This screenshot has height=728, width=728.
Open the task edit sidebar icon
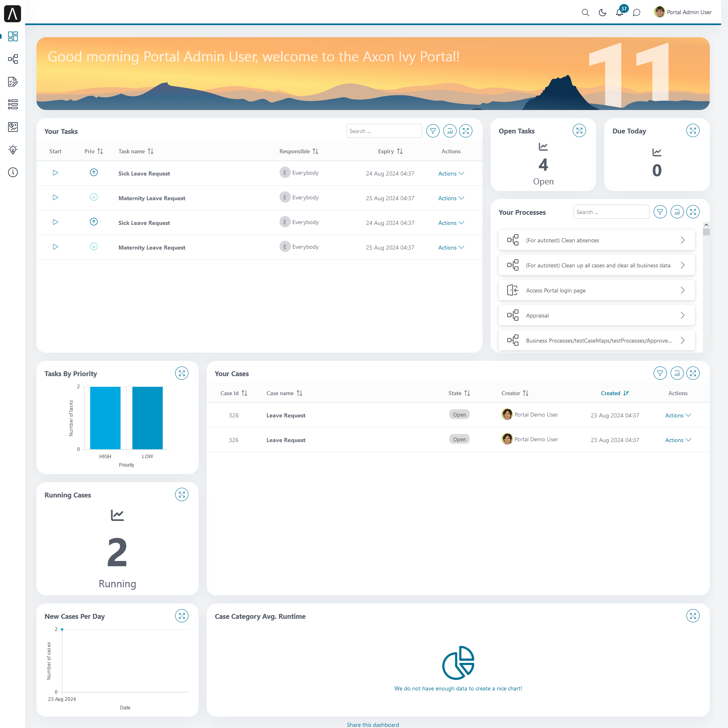click(x=13, y=82)
